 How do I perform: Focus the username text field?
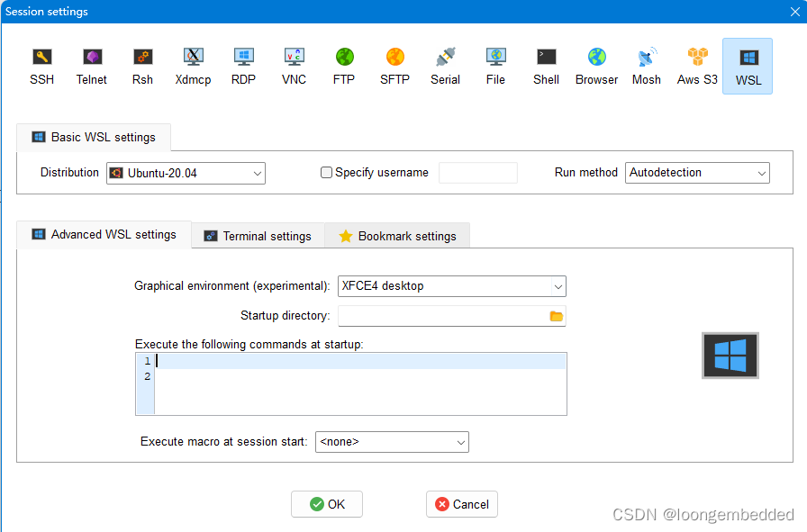[478, 173]
